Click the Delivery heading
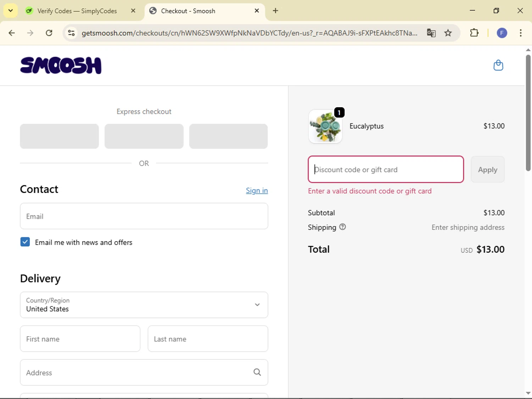This screenshot has width=532, height=399. point(40,278)
